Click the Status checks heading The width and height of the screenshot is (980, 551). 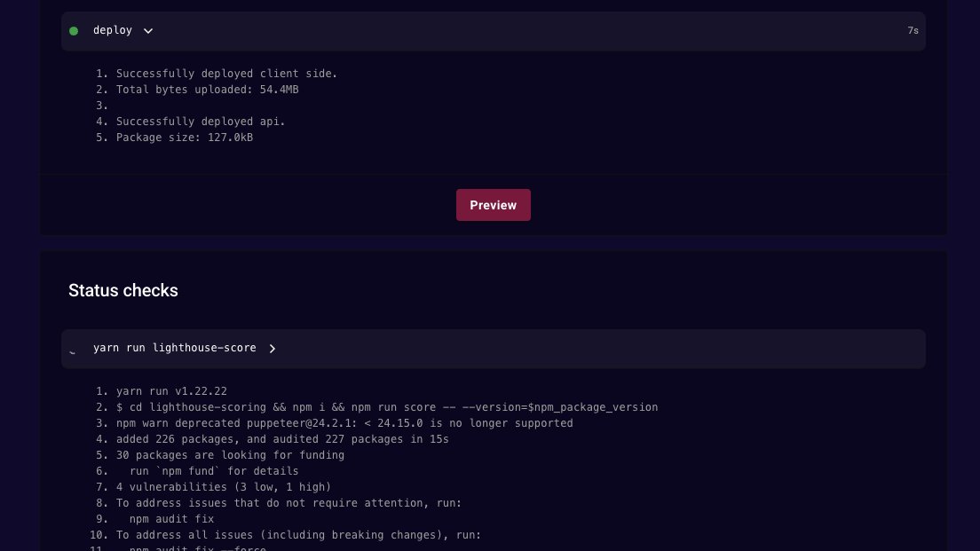(123, 290)
